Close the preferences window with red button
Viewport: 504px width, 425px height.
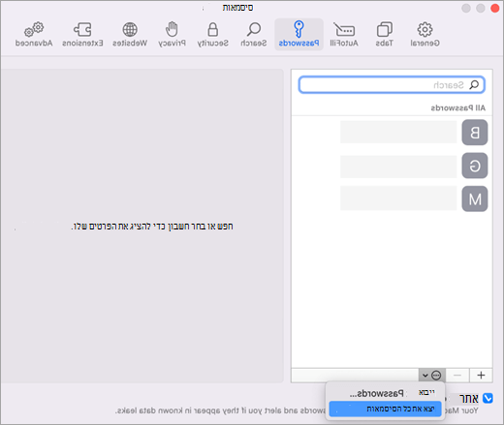tap(494, 8)
